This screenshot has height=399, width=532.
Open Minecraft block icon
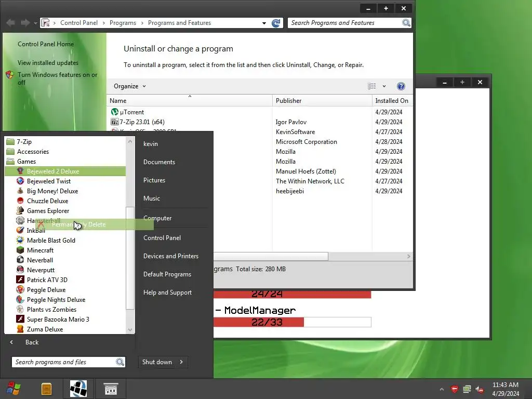point(20,250)
